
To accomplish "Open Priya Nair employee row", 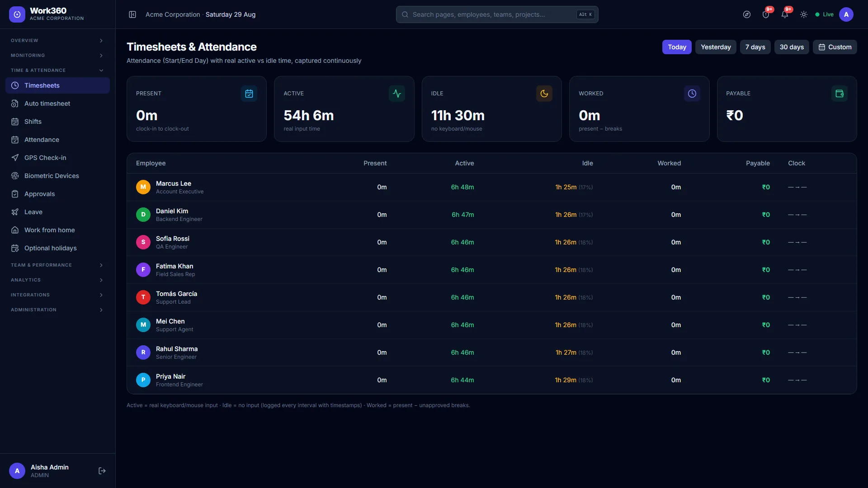I will [492, 380].
